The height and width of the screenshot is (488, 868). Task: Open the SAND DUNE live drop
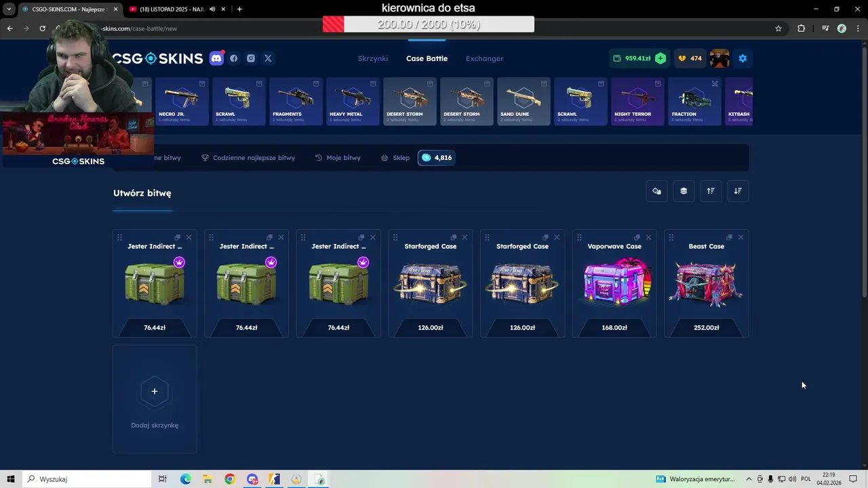pyautogui.click(x=524, y=101)
